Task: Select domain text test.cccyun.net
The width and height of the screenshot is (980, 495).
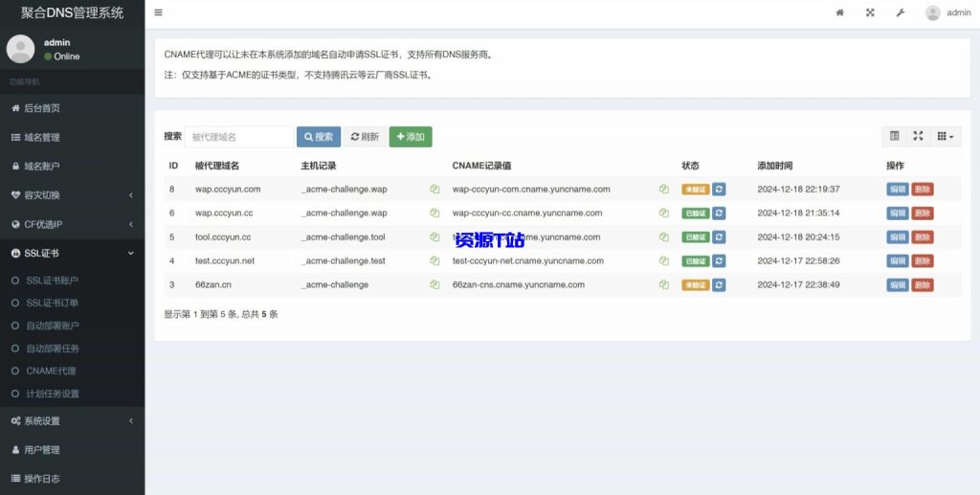Action: pos(225,260)
